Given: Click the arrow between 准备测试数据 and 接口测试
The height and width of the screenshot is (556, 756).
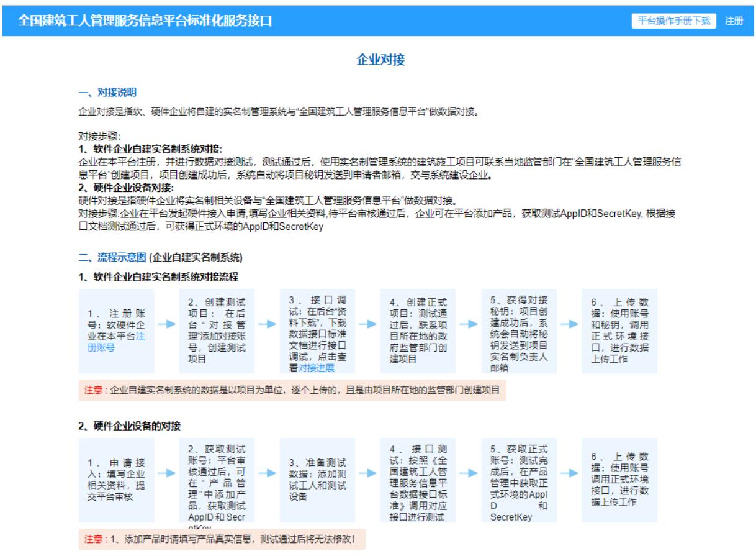Looking at the screenshot, I should pos(368,473).
